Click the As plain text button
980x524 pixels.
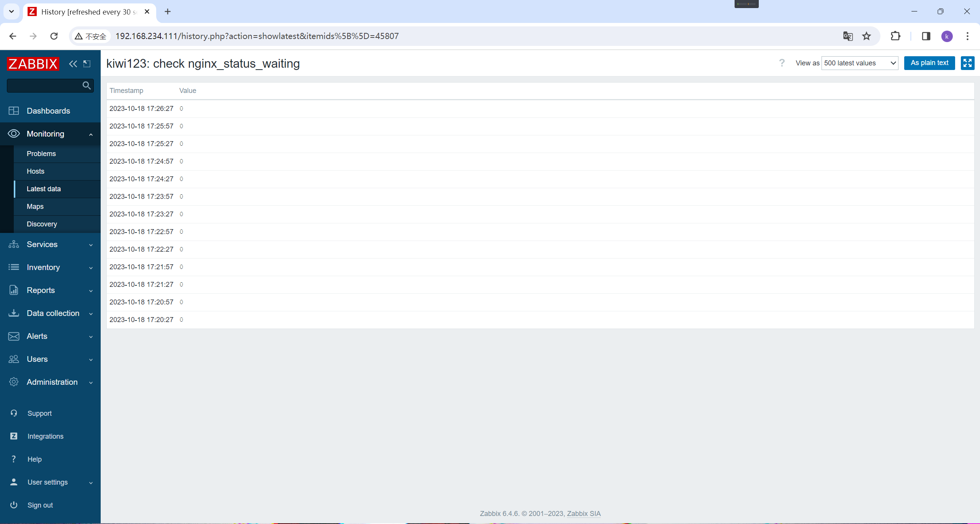point(929,63)
